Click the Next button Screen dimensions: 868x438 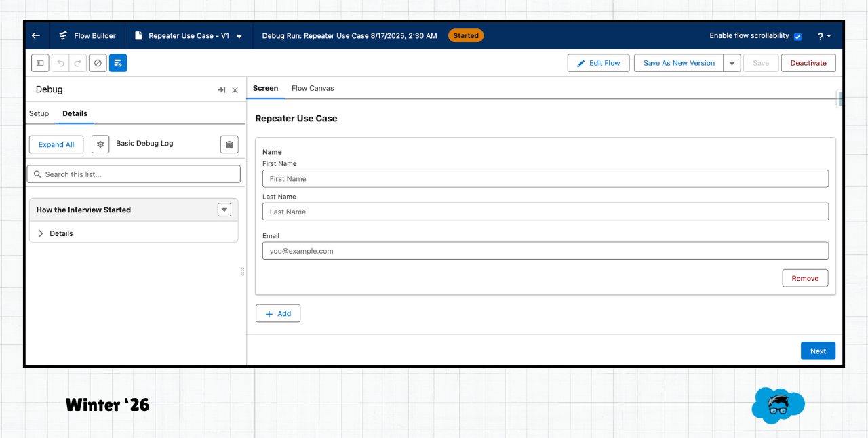818,351
